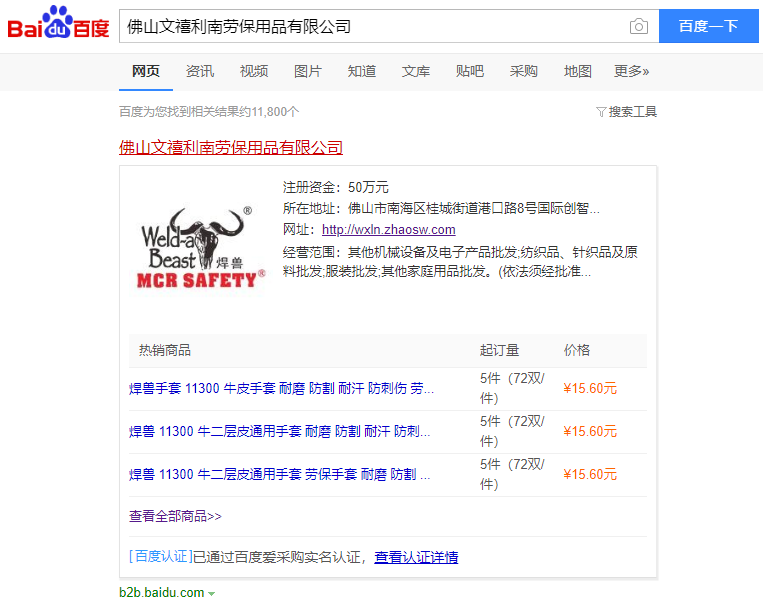Click order quantity in 焊兽手套 row
Viewport: 763px width, 614px height.
[512, 388]
